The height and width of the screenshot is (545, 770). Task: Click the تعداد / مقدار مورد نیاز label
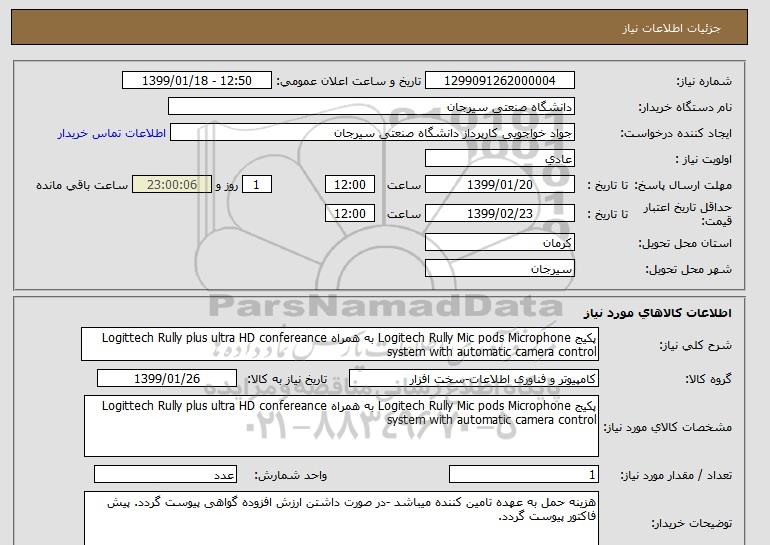pos(676,475)
